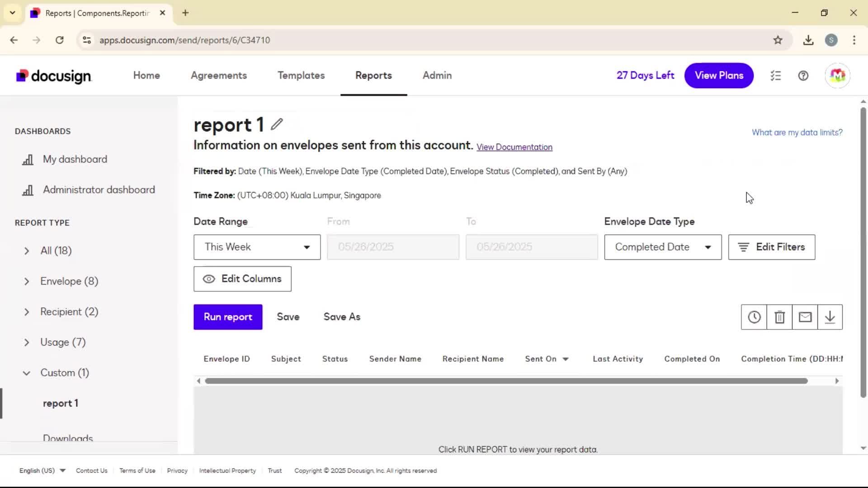This screenshot has width=868, height=488.
Task: Delete report using trash icon
Action: (x=779, y=317)
